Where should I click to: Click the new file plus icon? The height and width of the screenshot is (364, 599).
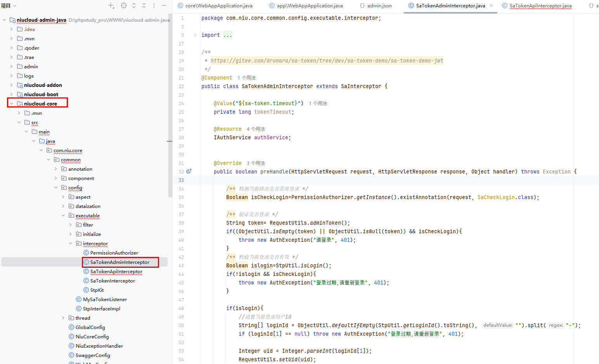point(111,5)
